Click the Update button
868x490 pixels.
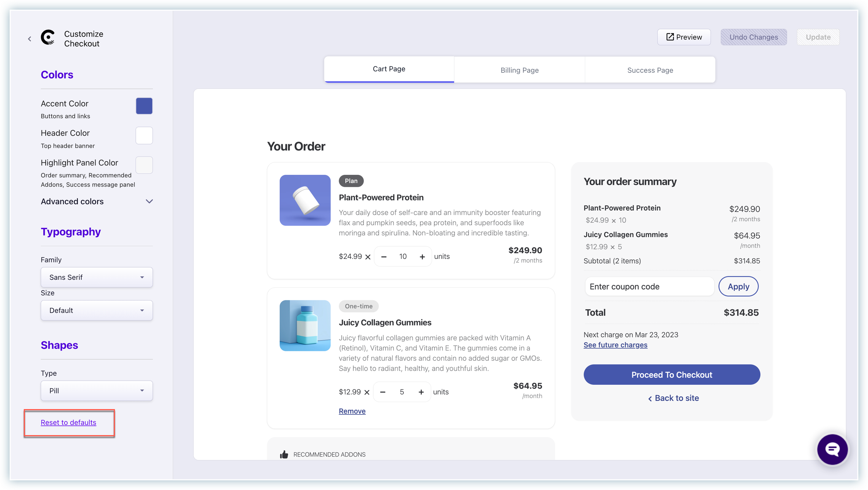pyautogui.click(x=818, y=37)
